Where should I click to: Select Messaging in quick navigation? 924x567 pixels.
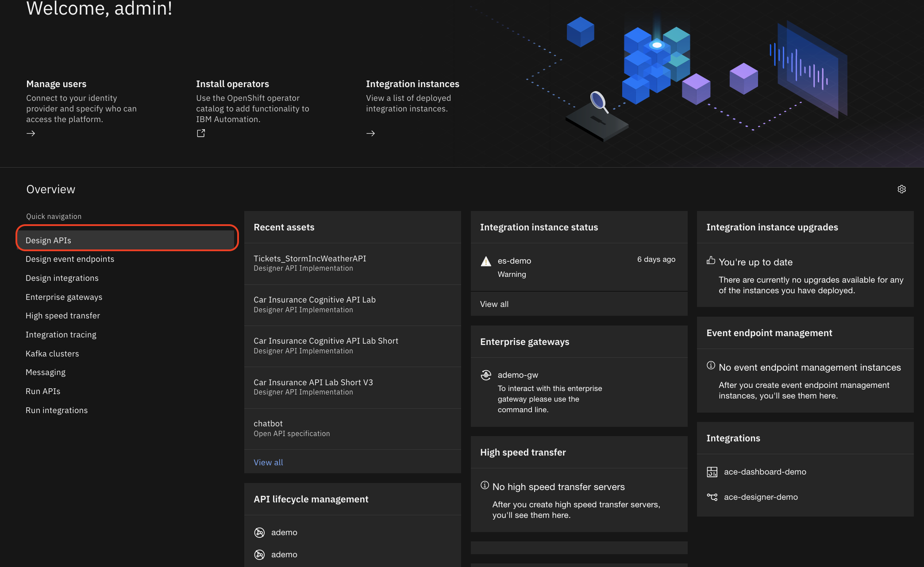[46, 372]
